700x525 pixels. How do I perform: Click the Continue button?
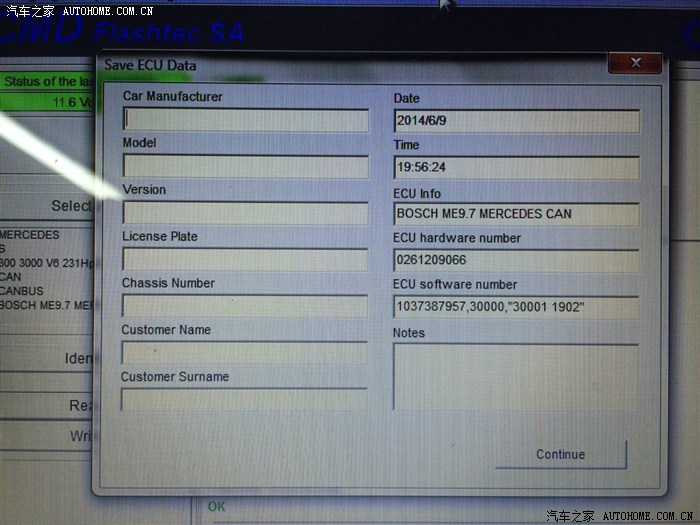coord(561,454)
